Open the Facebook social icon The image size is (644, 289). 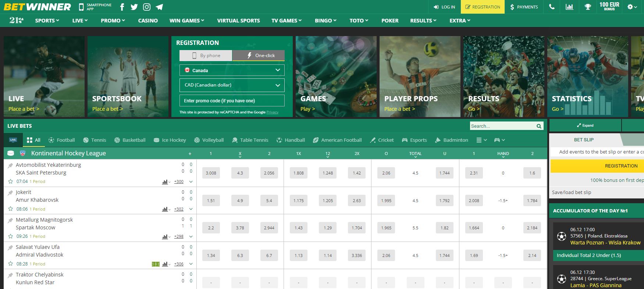(x=122, y=7)
